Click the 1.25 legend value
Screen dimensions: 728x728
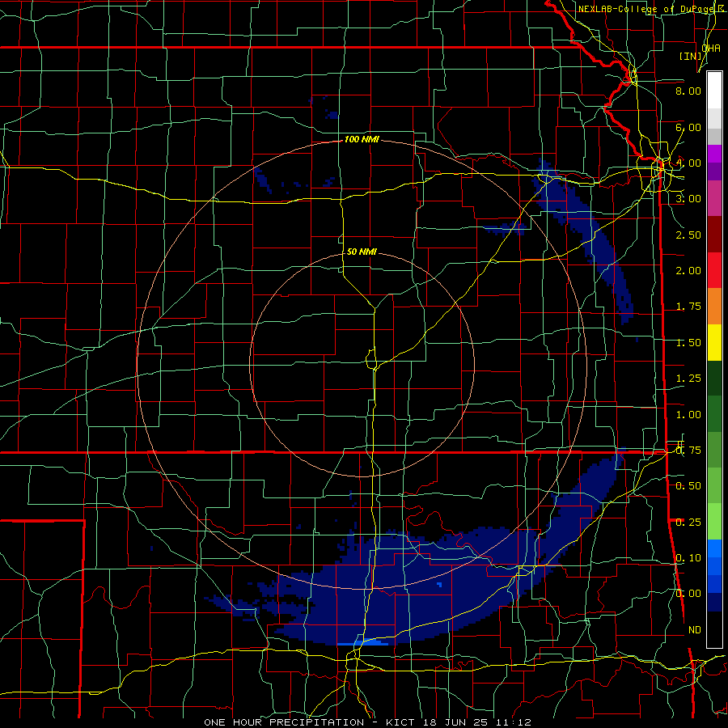click(688, 379)
